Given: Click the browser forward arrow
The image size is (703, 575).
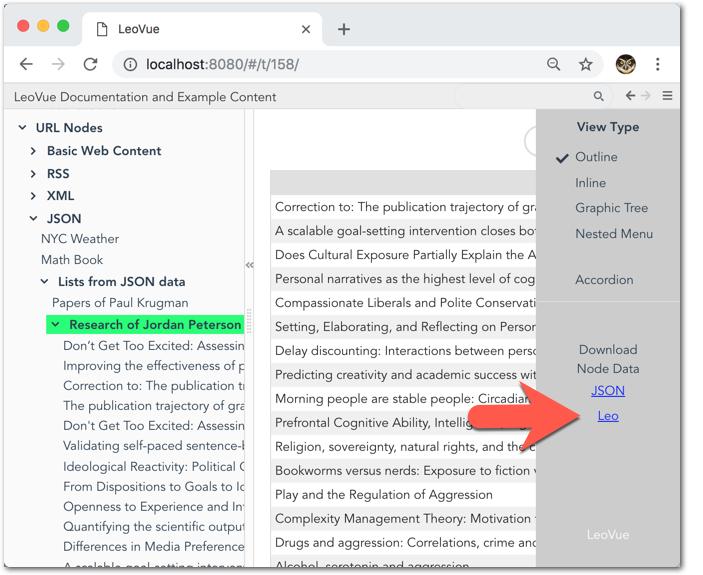Looking at the screenshot, I should tap(58, 64).
